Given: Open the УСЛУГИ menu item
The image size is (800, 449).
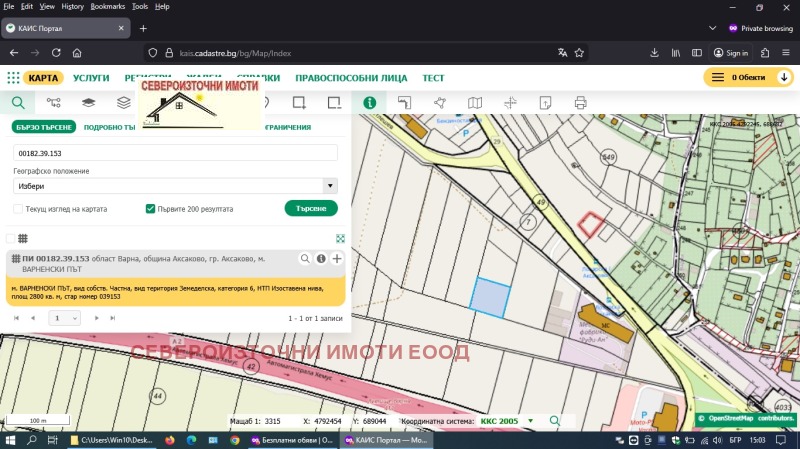Looking at the screenshot, I should (x=91, y=78).
